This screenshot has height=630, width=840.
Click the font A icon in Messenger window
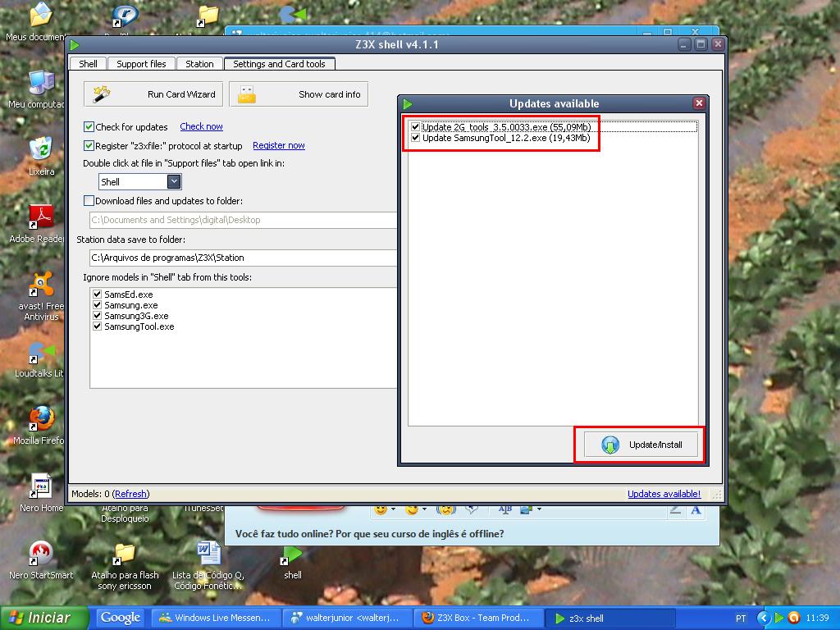(696, 509)
